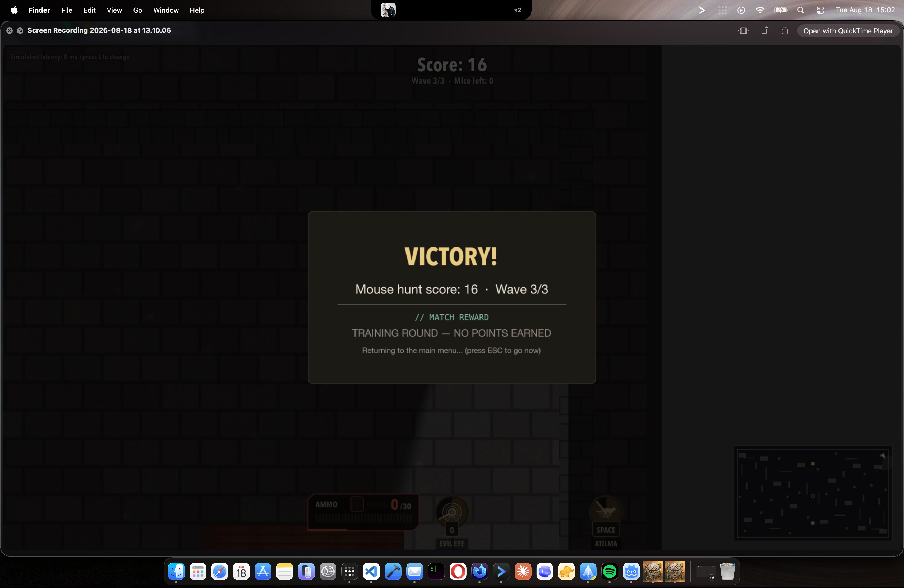The image size is (904, 588).
Task: Click the VICTORY! heading in the recording
Action: [451, 256]
